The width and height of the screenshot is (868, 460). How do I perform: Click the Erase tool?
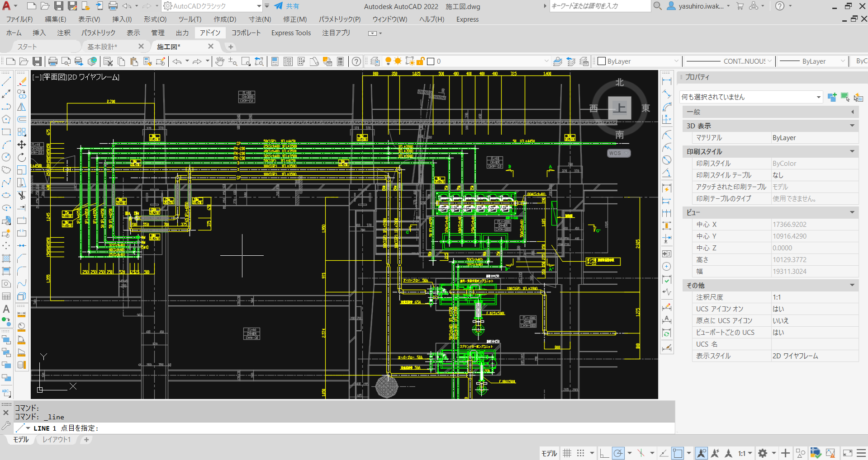click(22, 82)
